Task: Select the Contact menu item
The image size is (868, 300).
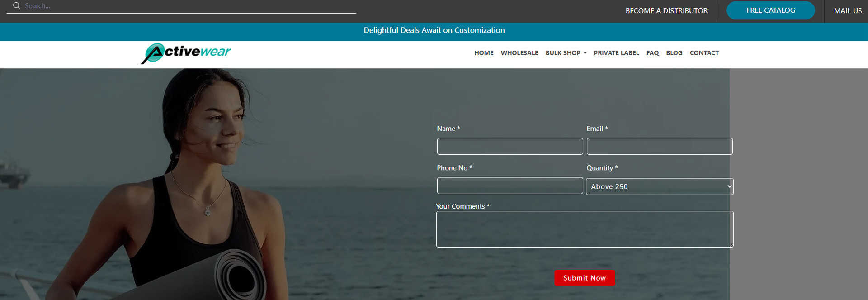Action: click(x=704, y=53)
